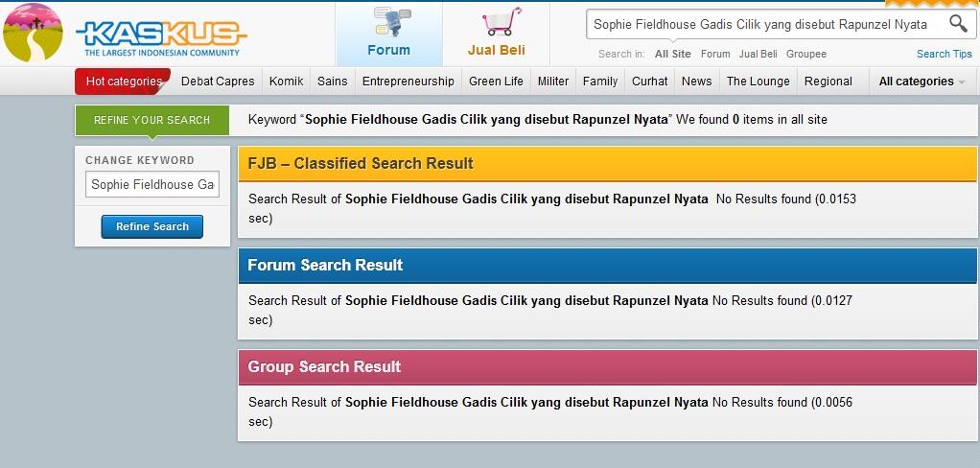Click the Refine Your Search header
Screen dimensions: 980x468
(152, 120)
